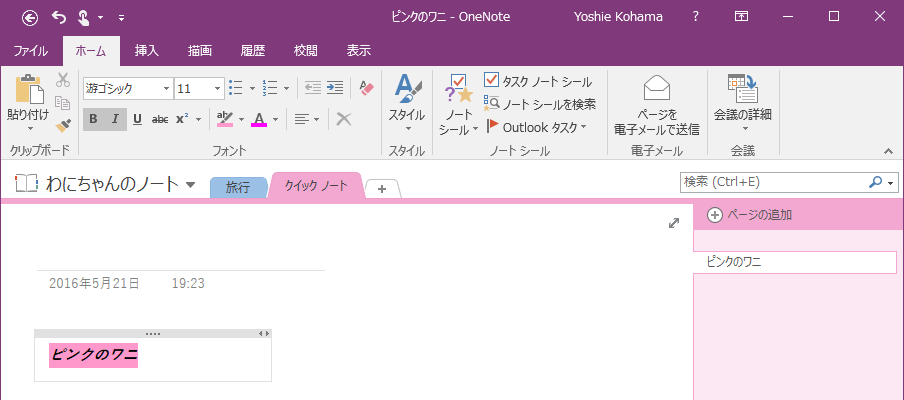Open font color picker arrow

(276, 119)
